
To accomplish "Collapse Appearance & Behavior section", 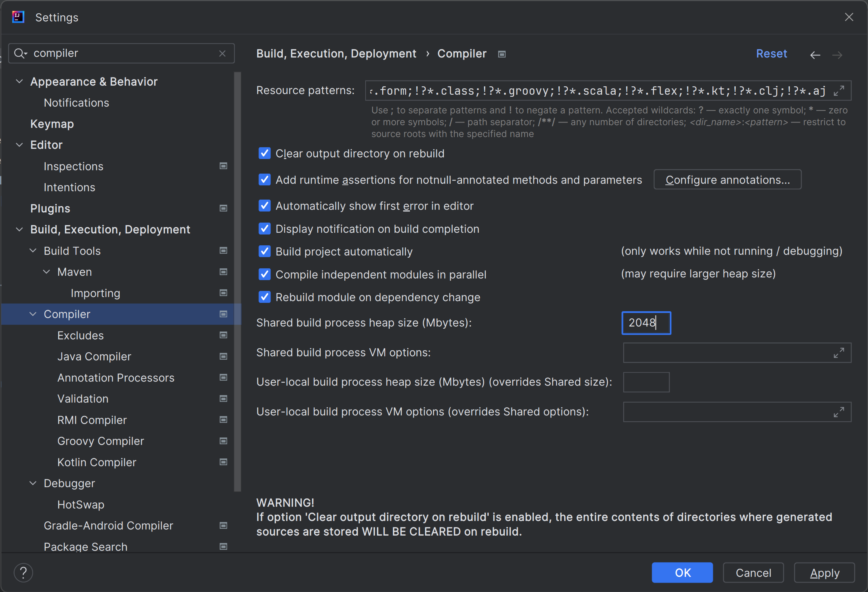I will (19, 81).
